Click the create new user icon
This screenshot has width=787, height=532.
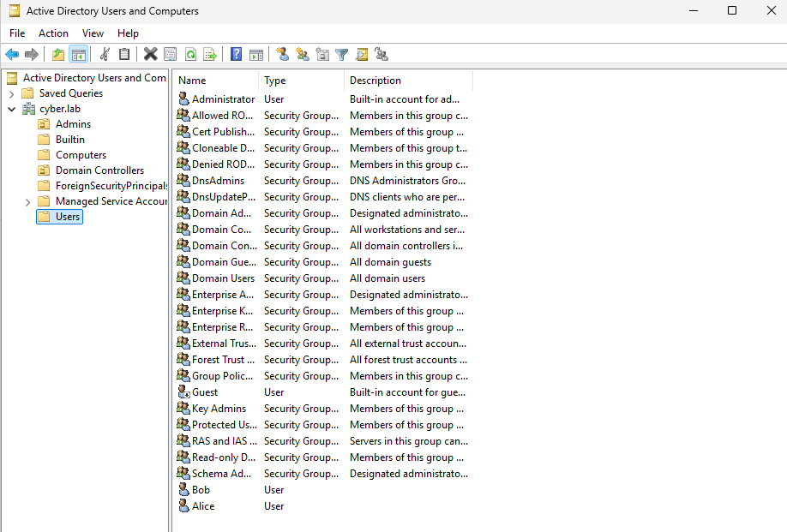(x=282, y=55)
